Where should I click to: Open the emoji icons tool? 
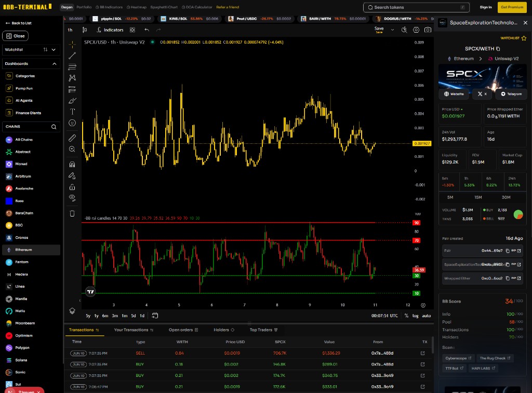point(72,123)
